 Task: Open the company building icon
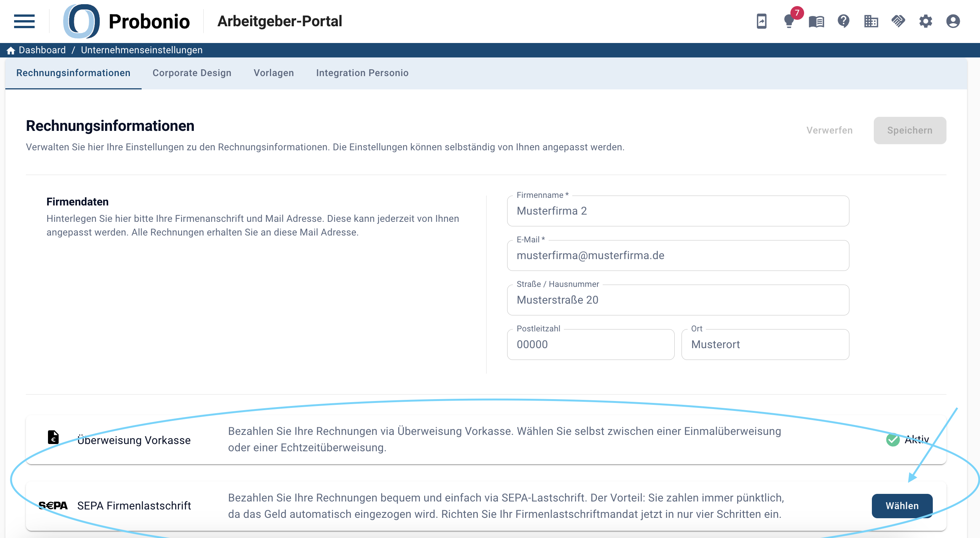[871, 21]
